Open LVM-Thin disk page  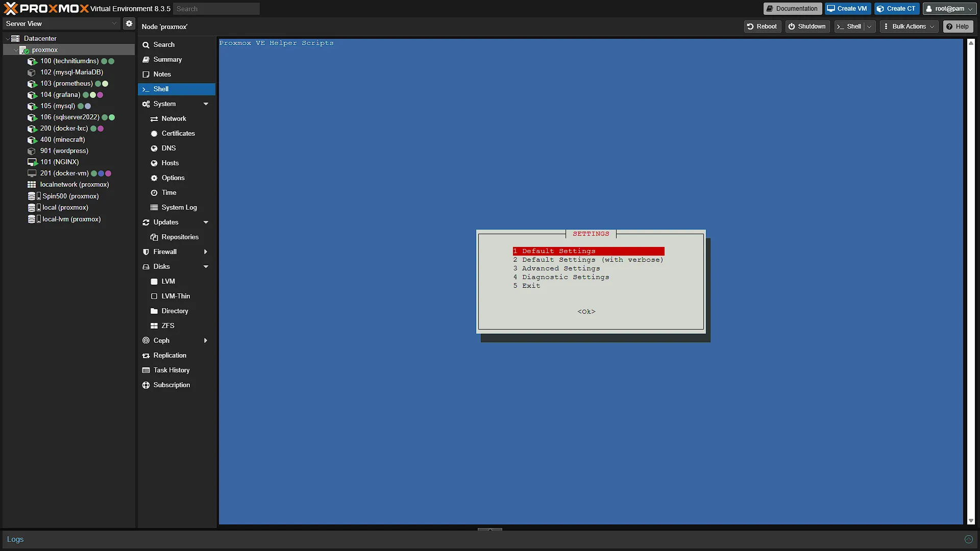click(177, 296)
